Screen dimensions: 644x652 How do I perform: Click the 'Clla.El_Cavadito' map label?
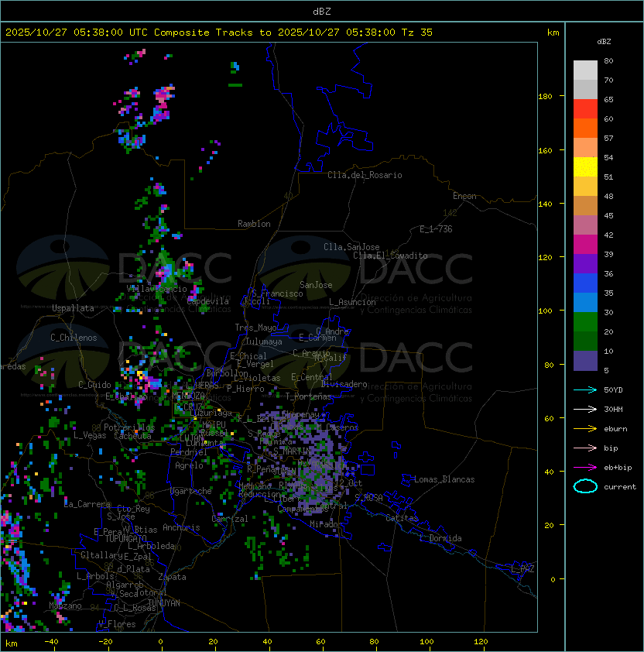[x=390, y=256]
